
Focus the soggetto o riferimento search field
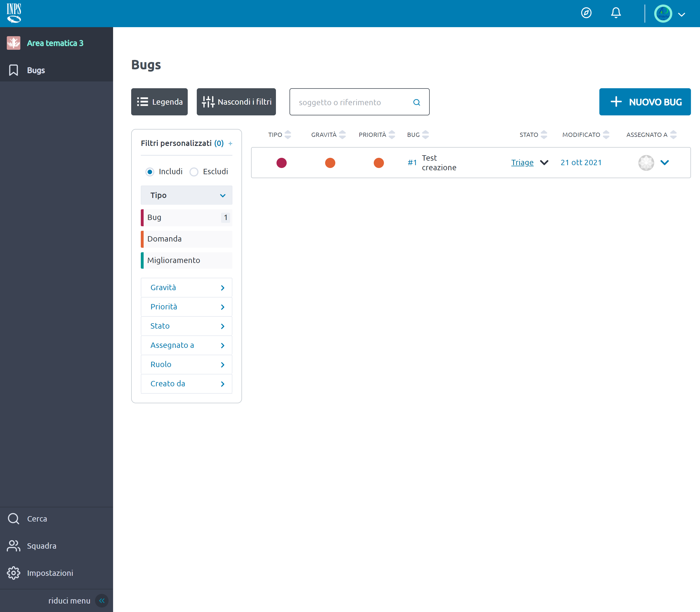[x=352, y=102]
